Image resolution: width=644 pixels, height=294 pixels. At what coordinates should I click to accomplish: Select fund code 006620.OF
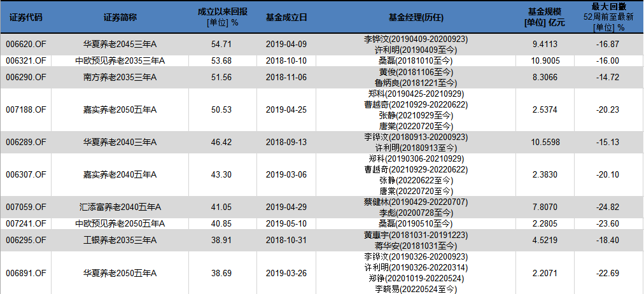tap(26, 45)
